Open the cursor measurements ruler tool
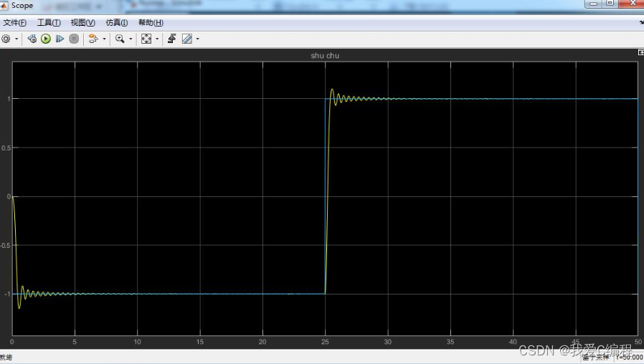 (187, 39)
